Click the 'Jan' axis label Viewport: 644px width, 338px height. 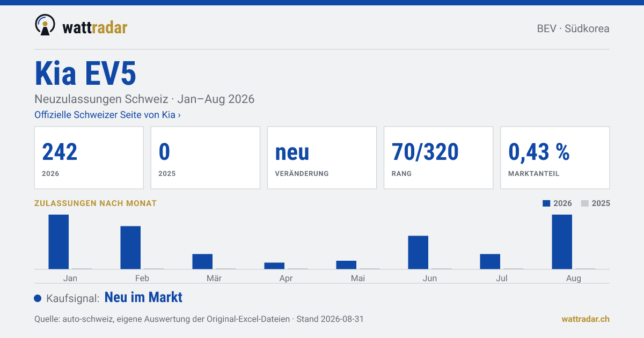tap(70, 278)
